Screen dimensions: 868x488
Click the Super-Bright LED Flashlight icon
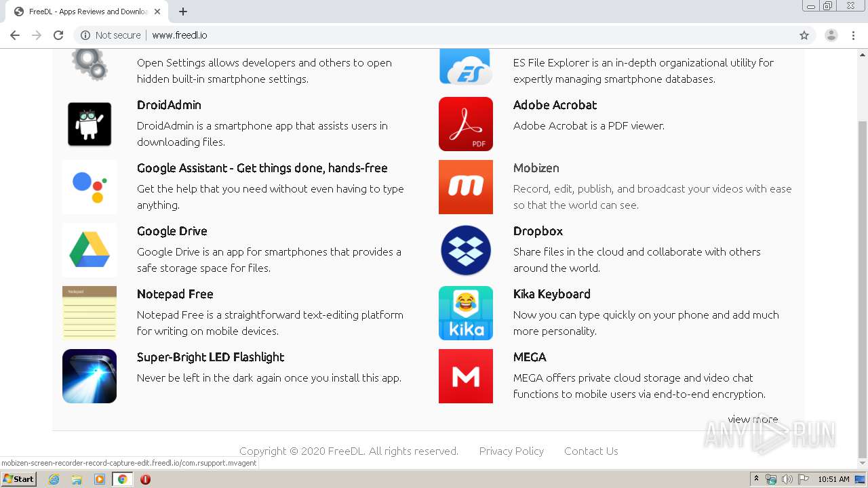90,376
